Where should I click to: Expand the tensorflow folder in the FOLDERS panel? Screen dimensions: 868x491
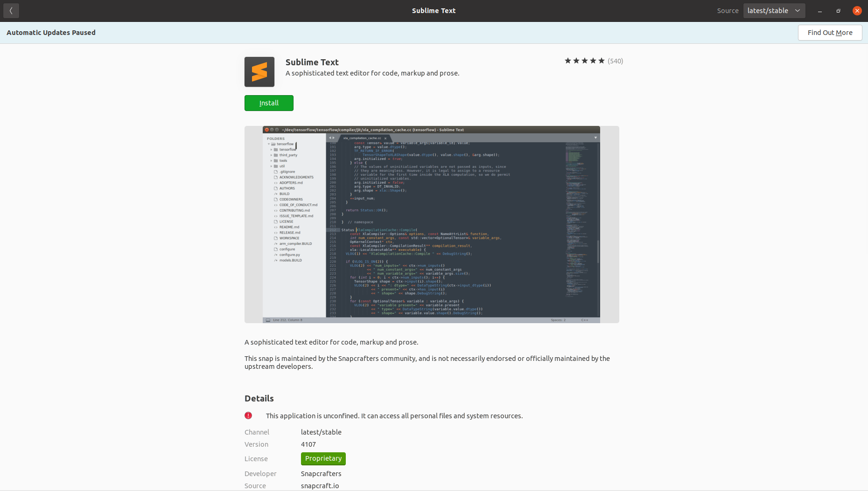[270, 144]
